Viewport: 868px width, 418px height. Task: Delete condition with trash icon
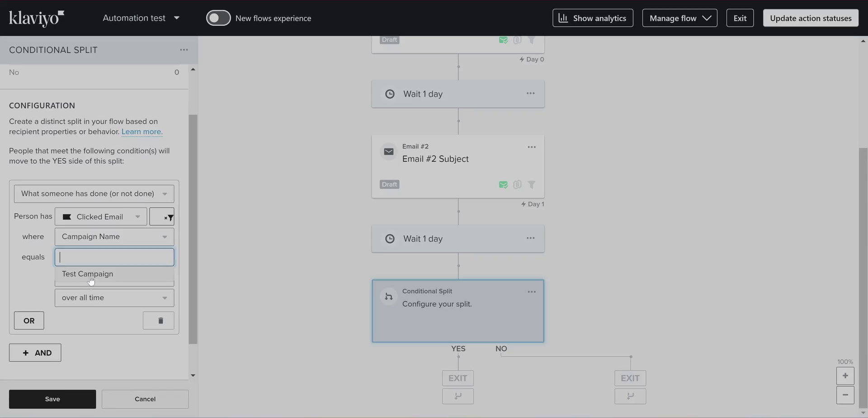(x=159, y=321)
